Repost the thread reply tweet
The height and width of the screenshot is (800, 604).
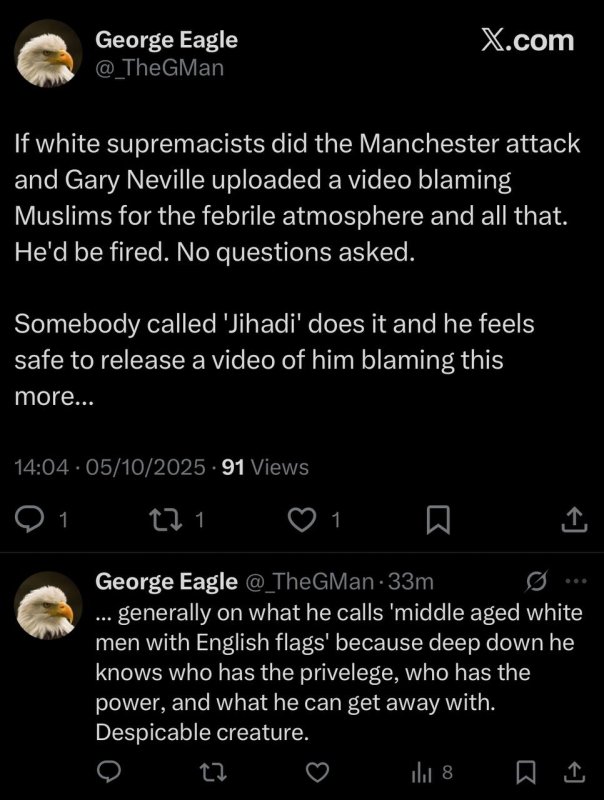[216, 770]
